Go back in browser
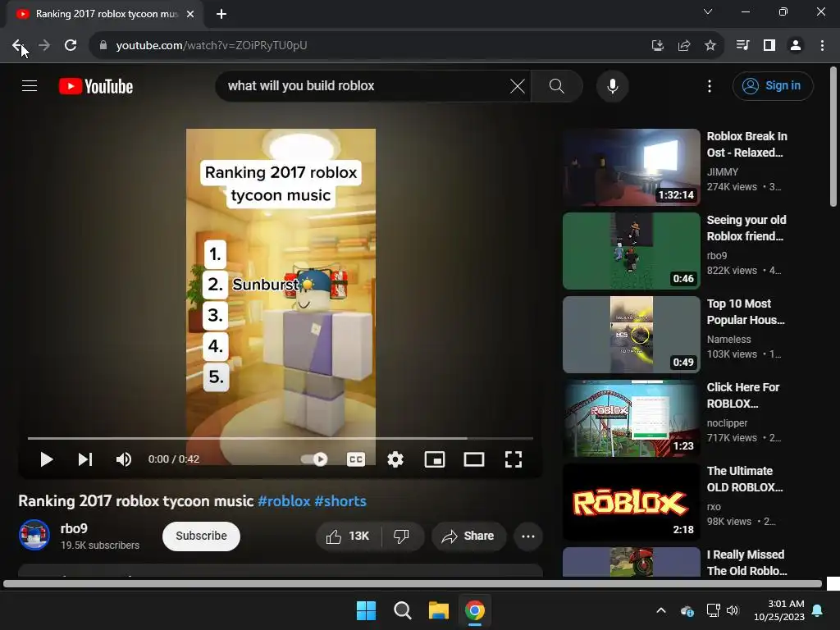The image size is (840, 630). click(x=18, y=45)
